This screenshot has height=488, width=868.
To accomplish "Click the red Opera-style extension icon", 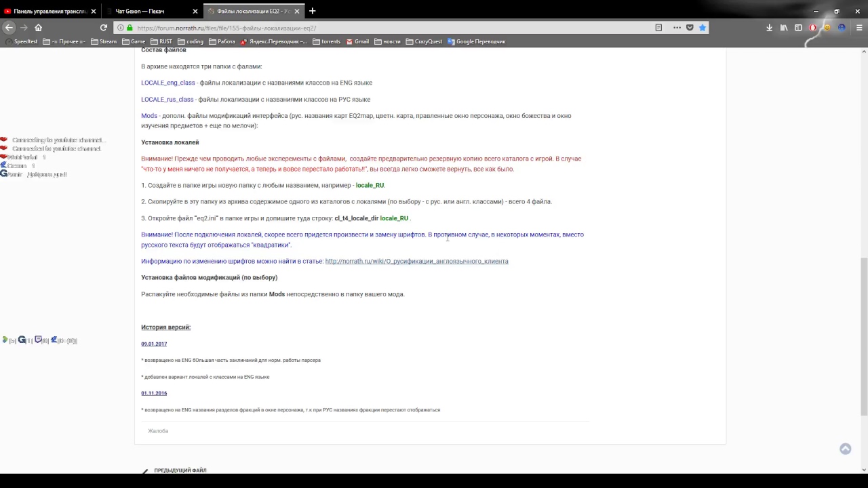I will coord(812,28).
